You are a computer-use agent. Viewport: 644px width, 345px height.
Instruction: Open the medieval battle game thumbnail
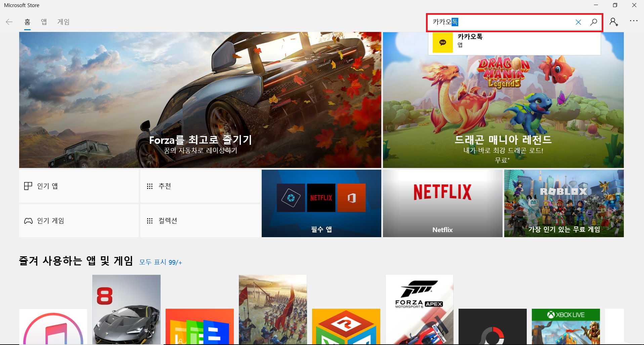(273, 309)
